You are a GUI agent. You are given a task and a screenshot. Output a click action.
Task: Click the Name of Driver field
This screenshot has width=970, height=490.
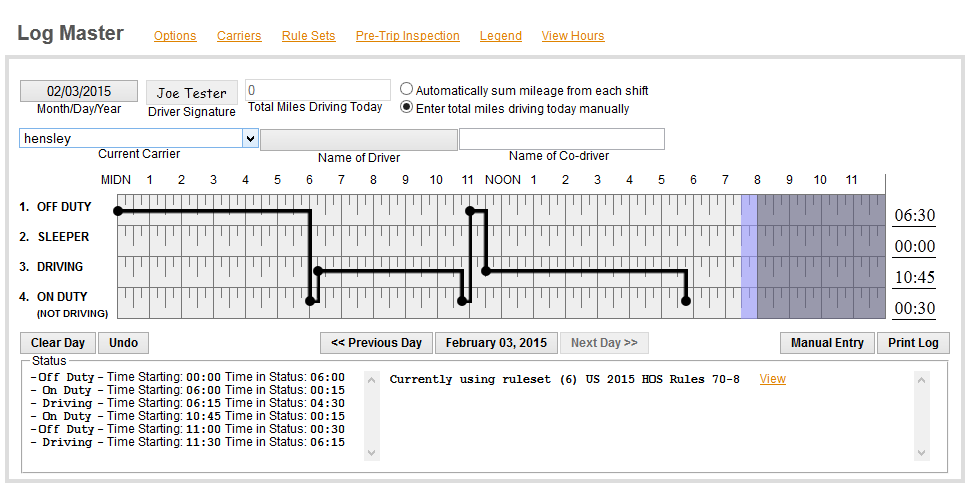pyautogui.click(x=359, y=140)
